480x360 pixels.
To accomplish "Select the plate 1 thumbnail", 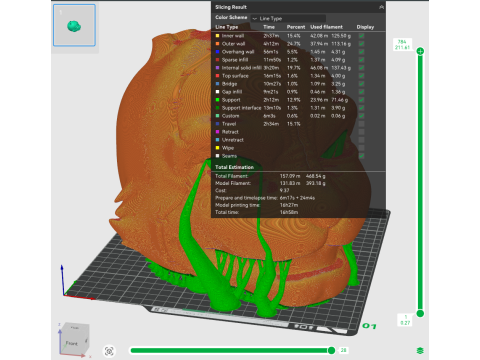I will [x=74, y=25].
